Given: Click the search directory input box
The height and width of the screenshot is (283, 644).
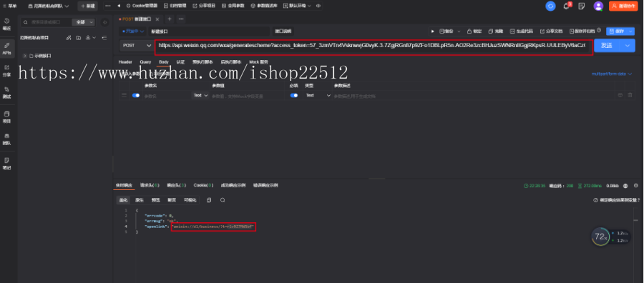Looking at the screenshot, I should tap(47, 22).
